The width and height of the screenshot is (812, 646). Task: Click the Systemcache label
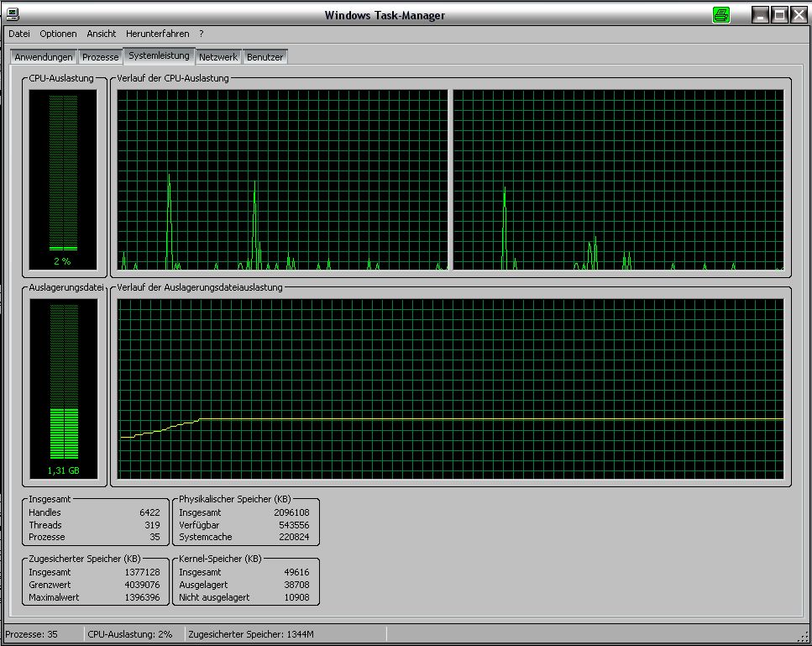206,537
